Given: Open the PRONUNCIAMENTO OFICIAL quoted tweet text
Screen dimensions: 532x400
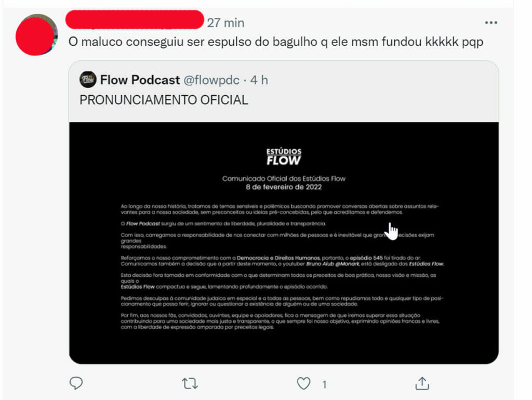Looking at the screenshot, I should pyautogui.click(x=164, y=100).
